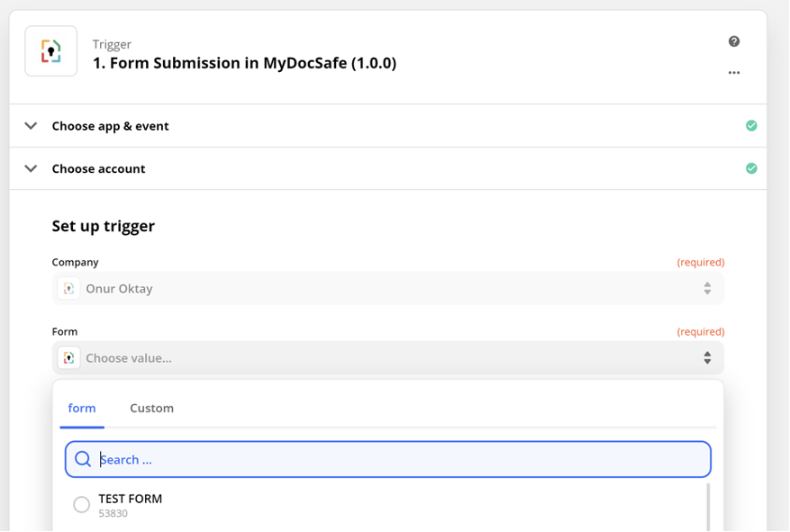
Task: Click the (required) marker beside Company
Action: coord(700,262)
